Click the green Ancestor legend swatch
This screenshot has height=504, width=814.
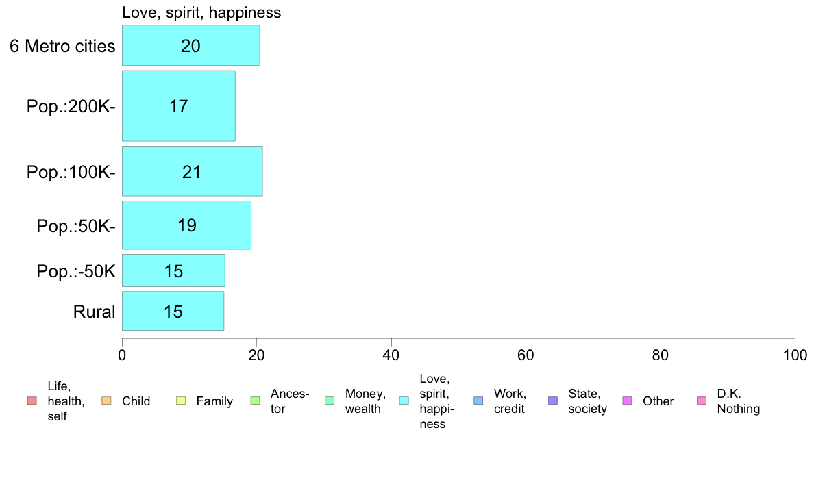[255, 401]
